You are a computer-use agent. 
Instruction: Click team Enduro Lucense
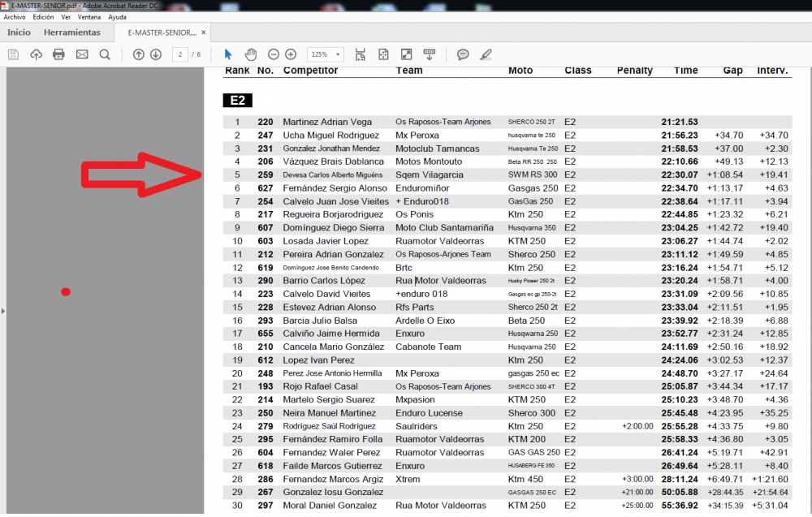tap(430, 413)
